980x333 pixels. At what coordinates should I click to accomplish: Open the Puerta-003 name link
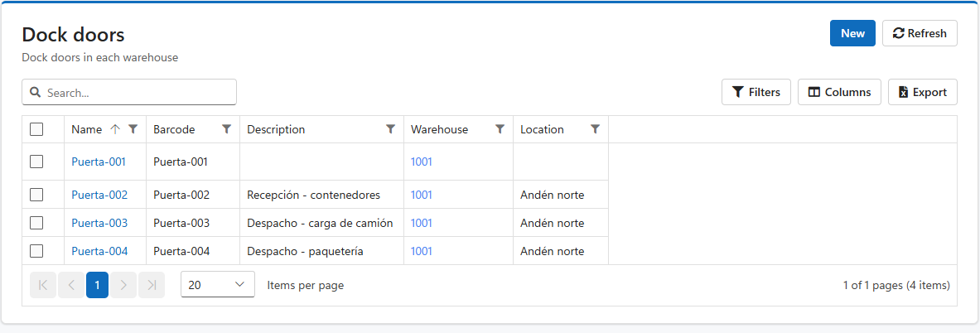(99, 223)
